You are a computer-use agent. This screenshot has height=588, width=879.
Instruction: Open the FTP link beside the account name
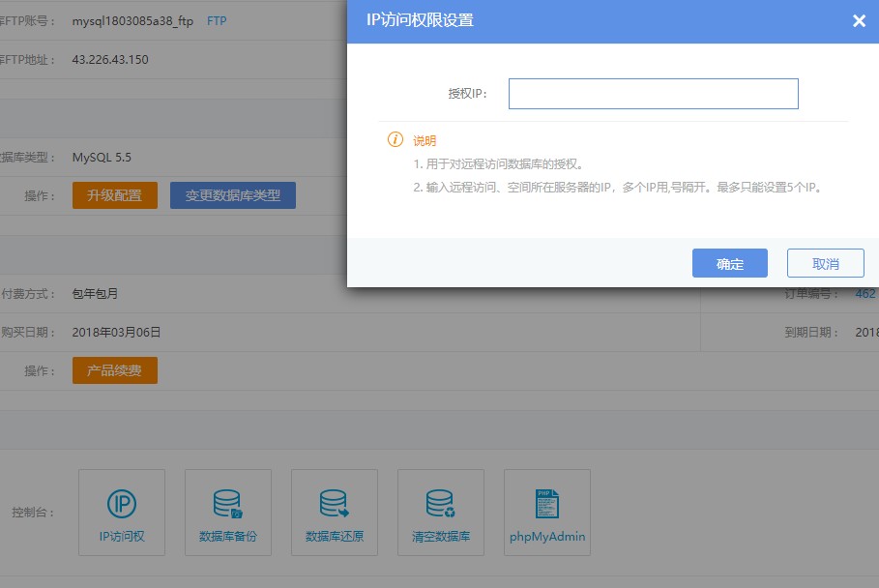tap(217, 20)
